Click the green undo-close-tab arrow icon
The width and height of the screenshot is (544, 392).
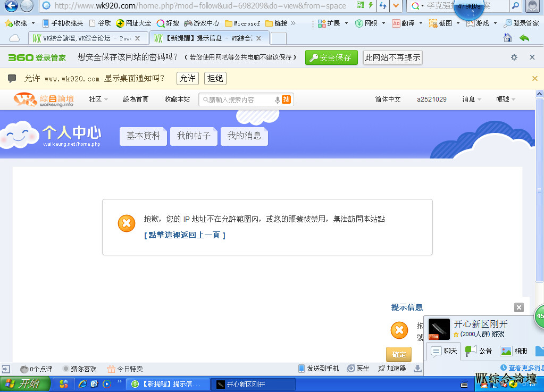point(524,38)
